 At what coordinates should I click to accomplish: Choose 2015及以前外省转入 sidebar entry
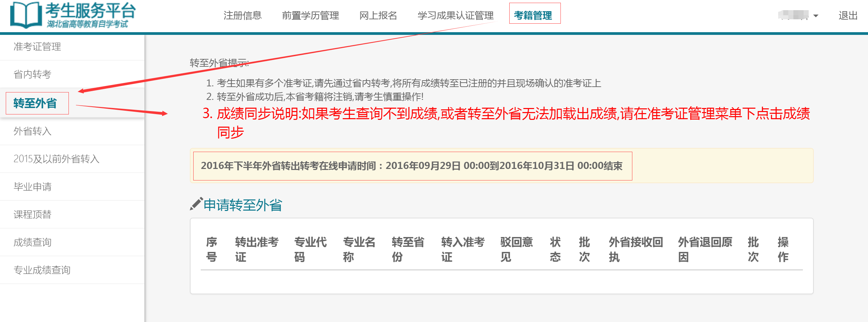(x=56, y=159)
